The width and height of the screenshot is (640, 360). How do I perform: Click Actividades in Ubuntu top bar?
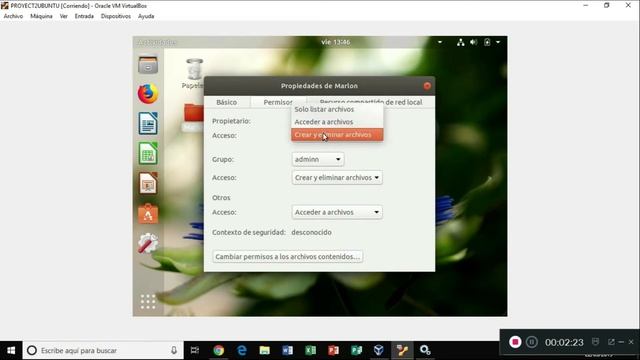coord(157,42)
